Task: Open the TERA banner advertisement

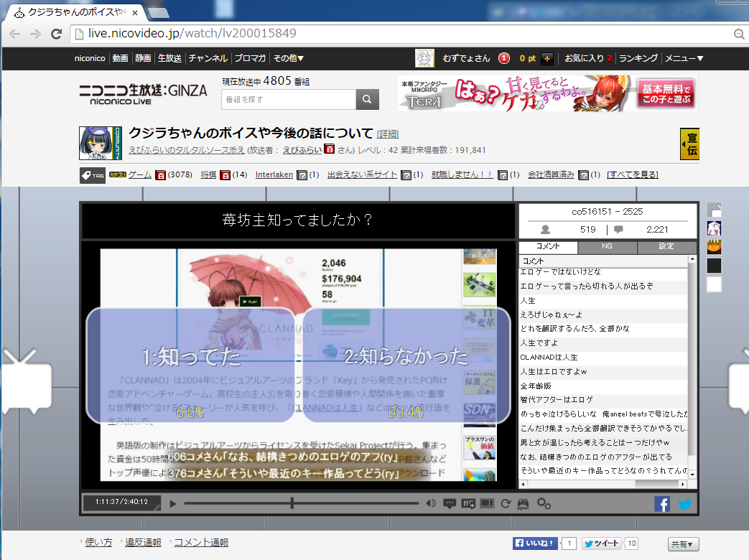Action: pos(547,93)
